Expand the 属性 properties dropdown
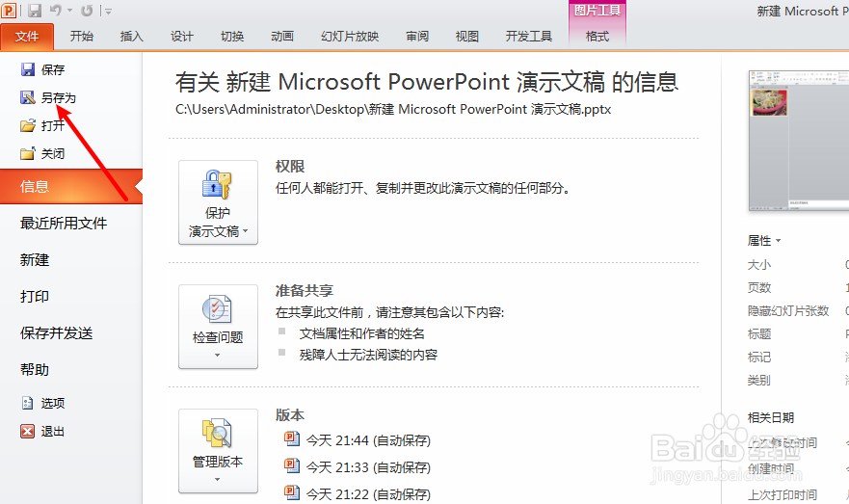The image size is (849, 504). 764,240
